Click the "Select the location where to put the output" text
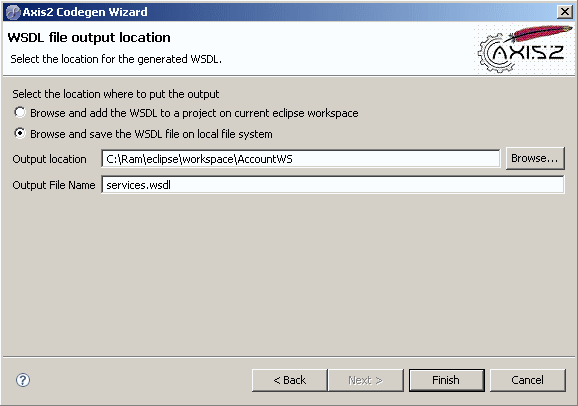This screenshot has width=578, height=406. point(116,94)
